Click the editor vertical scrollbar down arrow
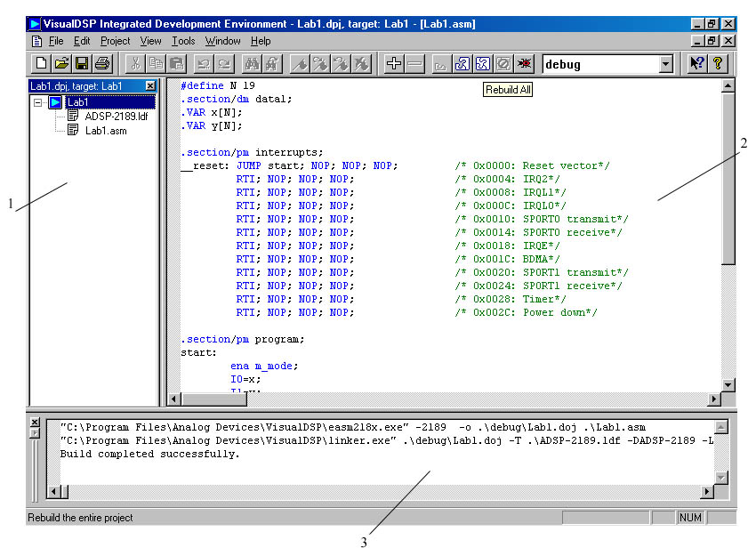 728,385
